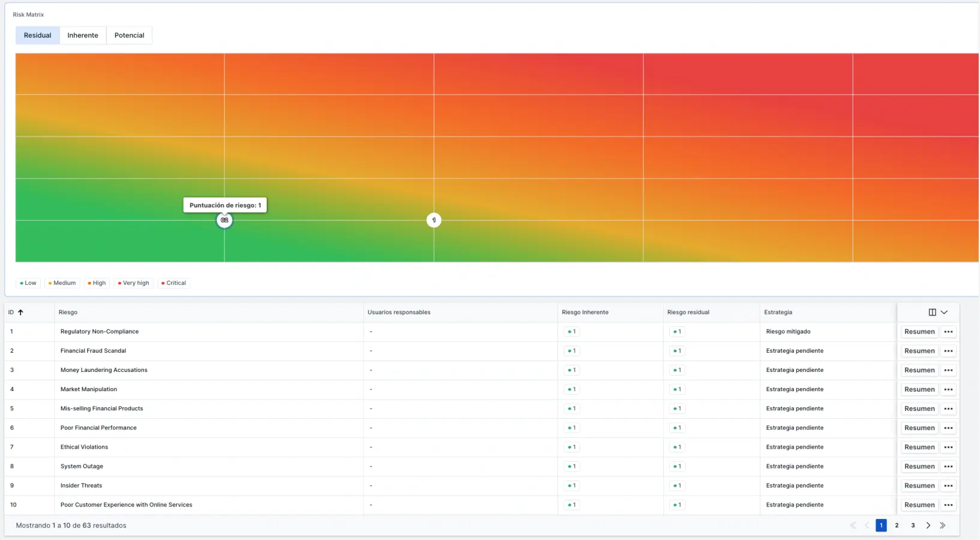Image resolution: width=980 pixels, height=540 pixels.
Task: Click the clustered risk marker on matrix
Action: 224,220
